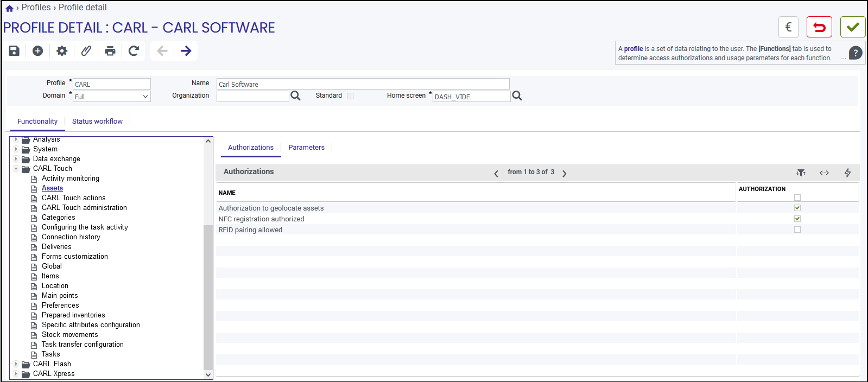Open the lightning bolt actions icon

pos(847,173)
